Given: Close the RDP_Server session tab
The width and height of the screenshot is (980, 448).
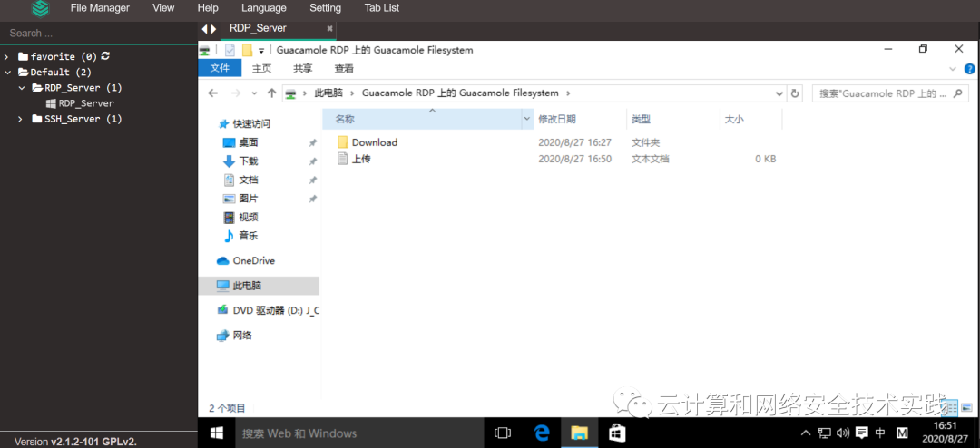Looking at the screenshot, I should [330, 29].
